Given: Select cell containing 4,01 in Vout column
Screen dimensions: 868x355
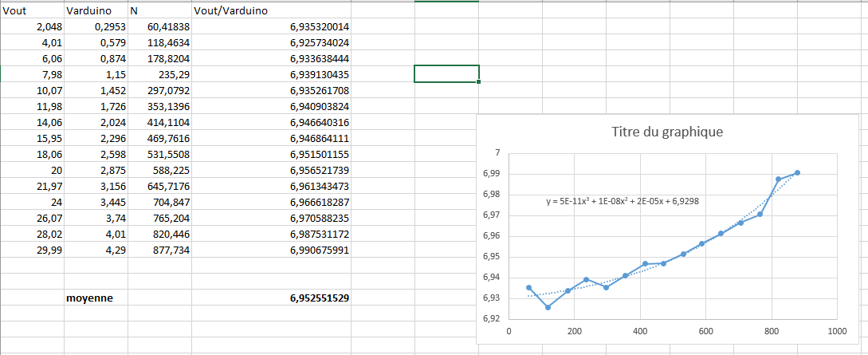Looking at the screenshot, I should point(32,42).
